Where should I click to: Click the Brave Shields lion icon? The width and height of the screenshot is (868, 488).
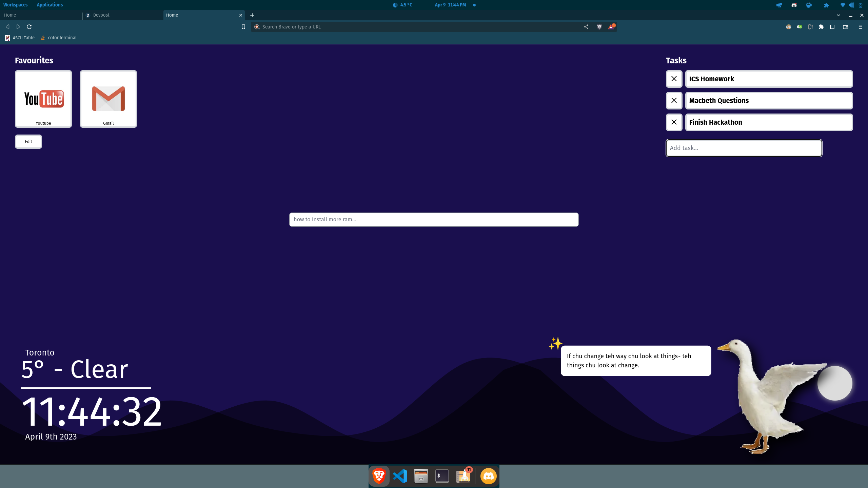[599, 27]
